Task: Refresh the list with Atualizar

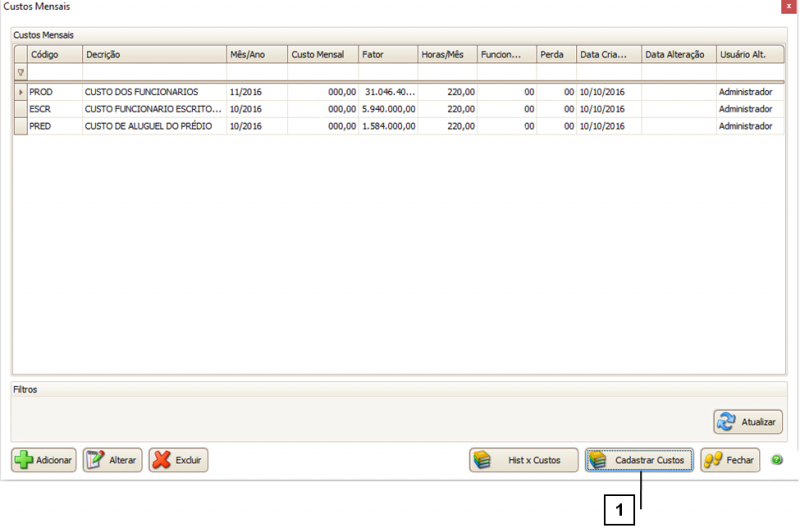Action: [x=748, y=422]
